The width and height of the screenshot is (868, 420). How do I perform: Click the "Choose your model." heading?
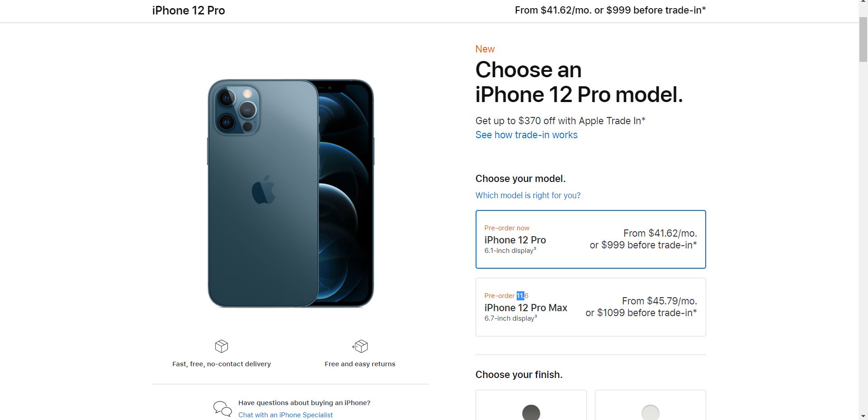click(x=520, y=178)
